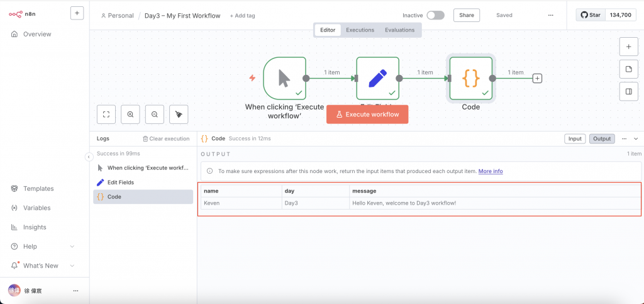Click the name column header
The height and width of the screenshot is (304, 644).
(241, 191)
